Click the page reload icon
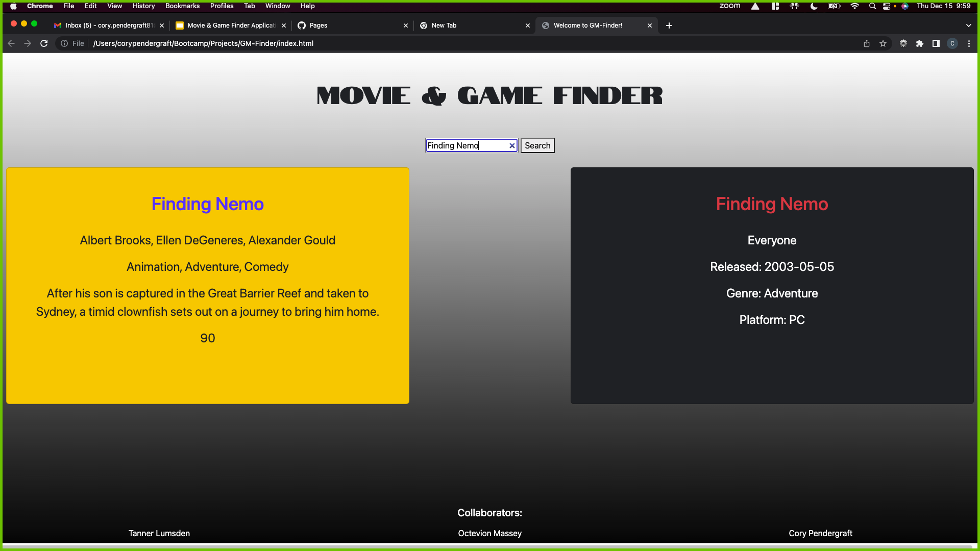 (x=44, y=43)
